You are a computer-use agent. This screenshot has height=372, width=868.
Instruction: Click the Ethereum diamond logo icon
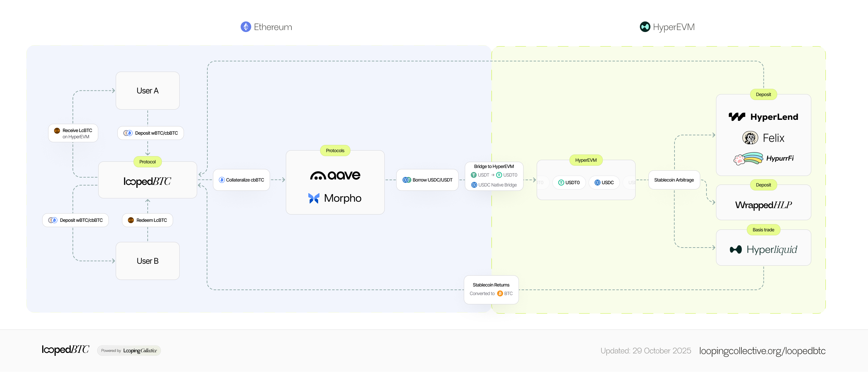pyautogui.click(x=246, y=27)
